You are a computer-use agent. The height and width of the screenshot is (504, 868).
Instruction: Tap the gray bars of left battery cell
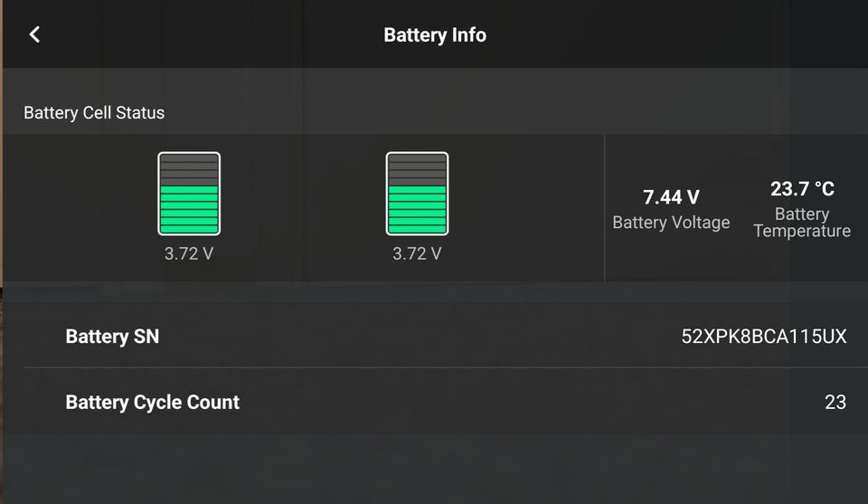tap(189, 169)
